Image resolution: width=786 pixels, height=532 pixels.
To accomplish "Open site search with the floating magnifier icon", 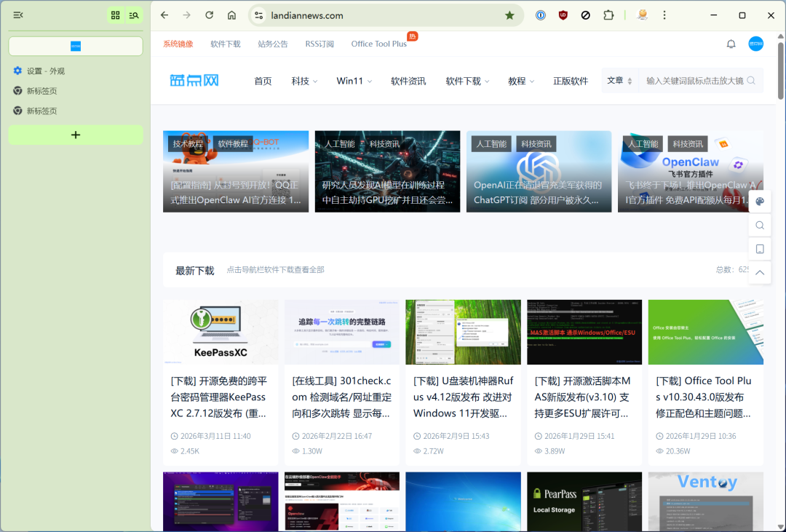I will pos(760,225).
